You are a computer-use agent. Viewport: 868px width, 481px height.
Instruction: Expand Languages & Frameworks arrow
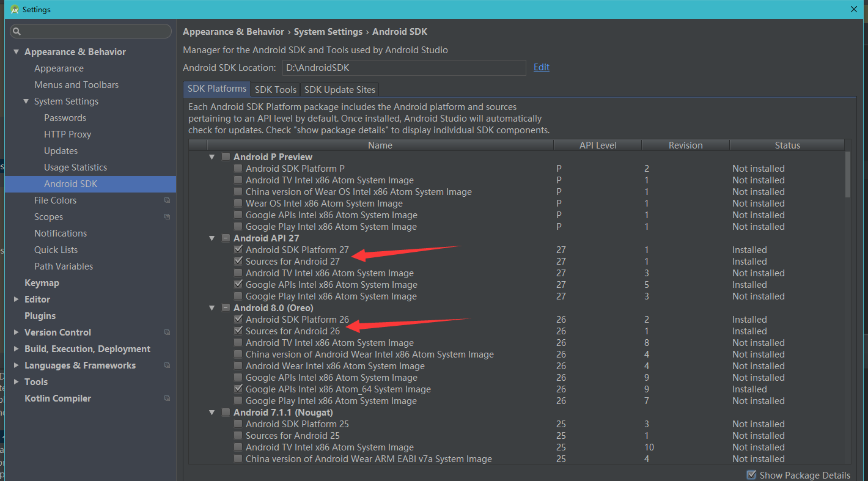click(17, 365)
